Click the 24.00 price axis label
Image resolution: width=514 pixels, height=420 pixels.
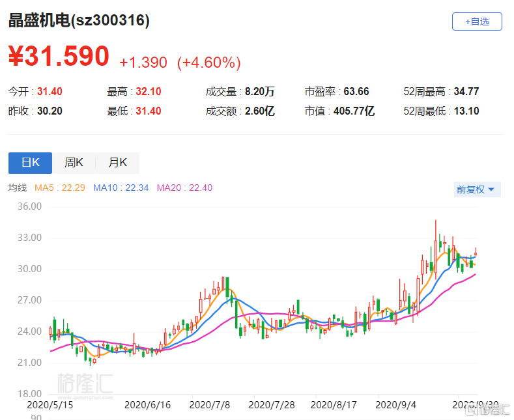pos(29,331)
